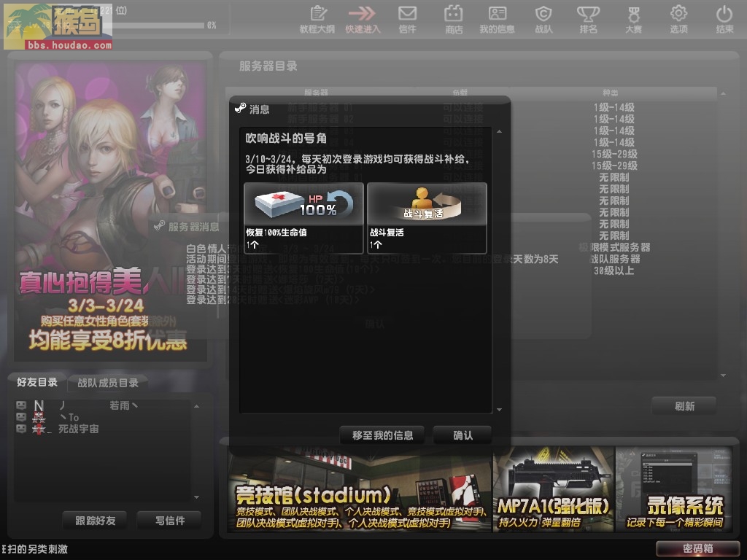Image resolution: width=747 pixels, height=560 pixels.
Task: Open the 战队 clan shield icon
Action: (x=543, y=19)
